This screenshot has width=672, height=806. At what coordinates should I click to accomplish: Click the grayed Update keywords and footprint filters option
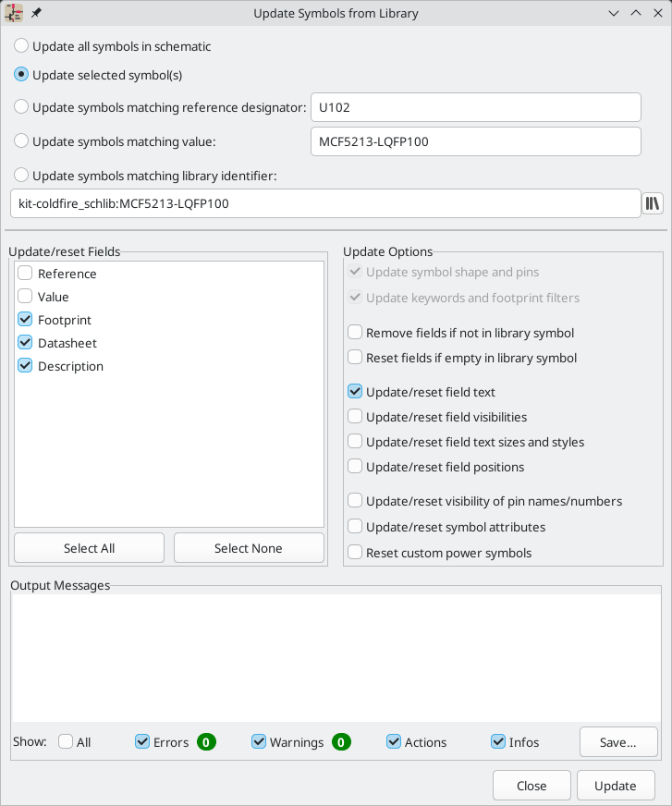[464, 298]
